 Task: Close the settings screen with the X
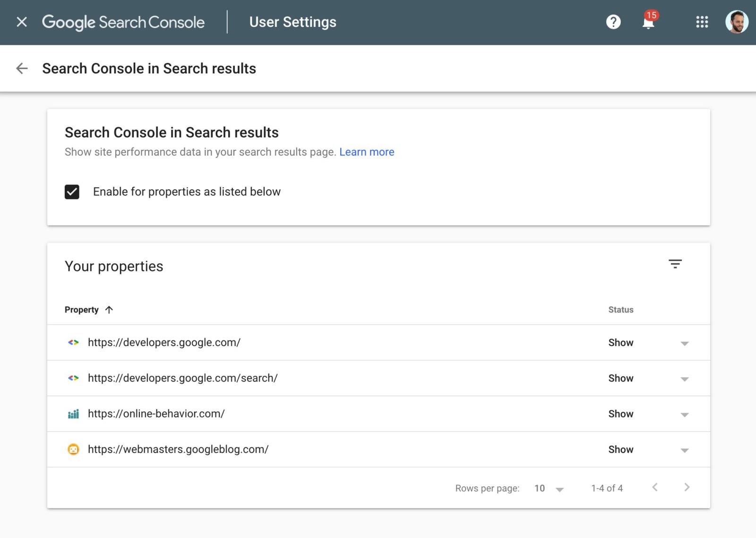click(x=21, y=22)
